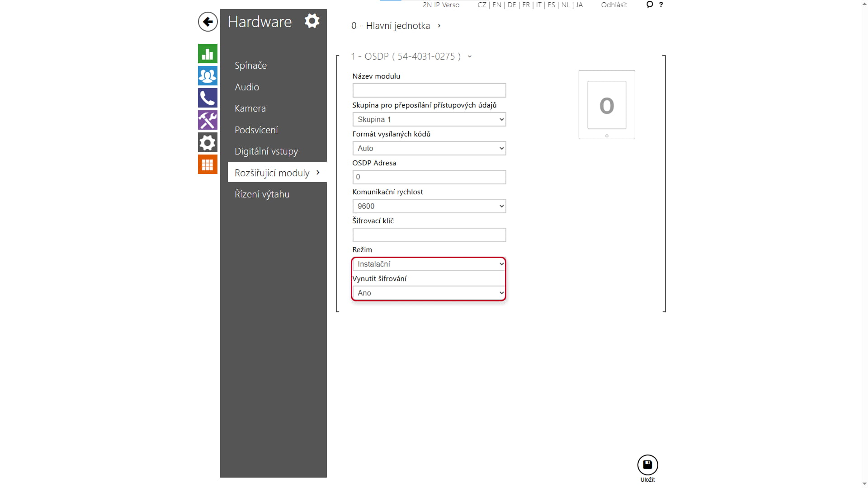Select Rozšiřující moduly menu item
Screen dimensions: 868x488
tap(277, 173)
